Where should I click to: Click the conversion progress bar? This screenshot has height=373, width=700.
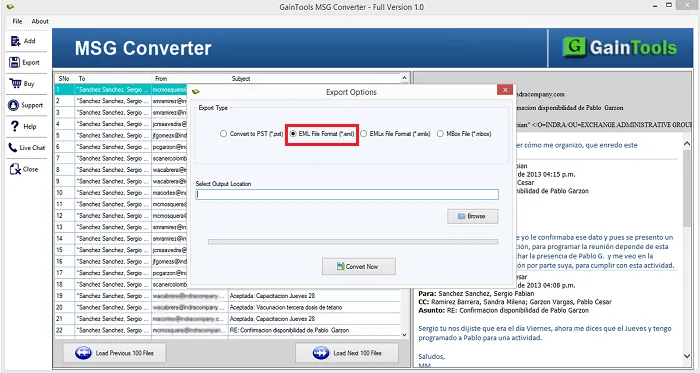353,242
